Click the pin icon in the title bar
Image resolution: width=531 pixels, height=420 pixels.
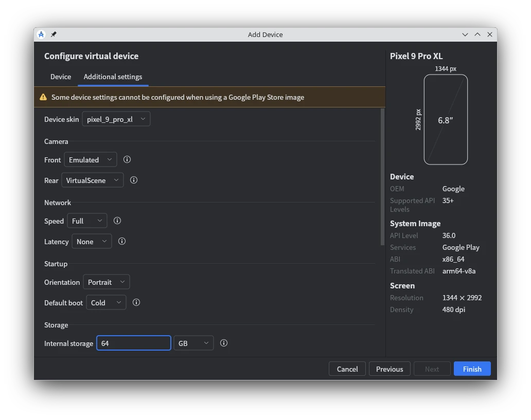click(x=54, y=34)
